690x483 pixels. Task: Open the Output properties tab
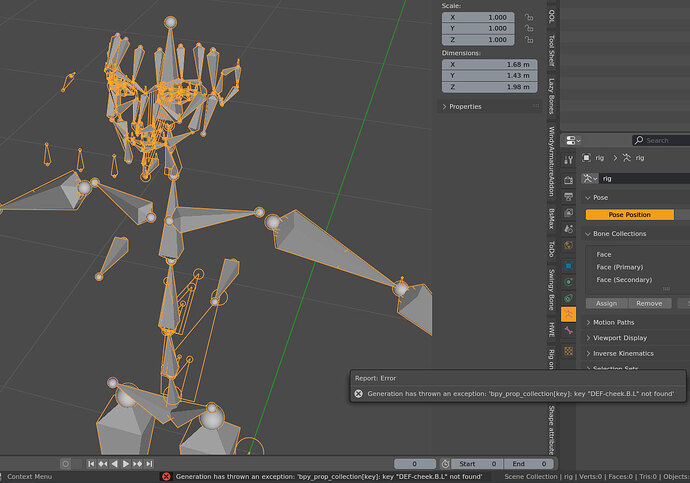(568, 196)
